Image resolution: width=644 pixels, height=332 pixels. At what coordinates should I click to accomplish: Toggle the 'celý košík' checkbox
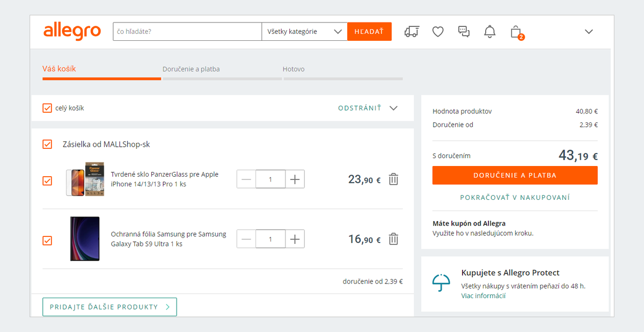[x=47, y=108]
